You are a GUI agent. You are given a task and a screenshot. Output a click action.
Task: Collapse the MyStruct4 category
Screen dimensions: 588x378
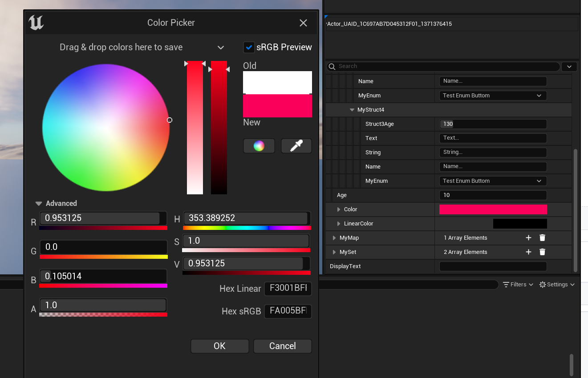pos(352,110)
